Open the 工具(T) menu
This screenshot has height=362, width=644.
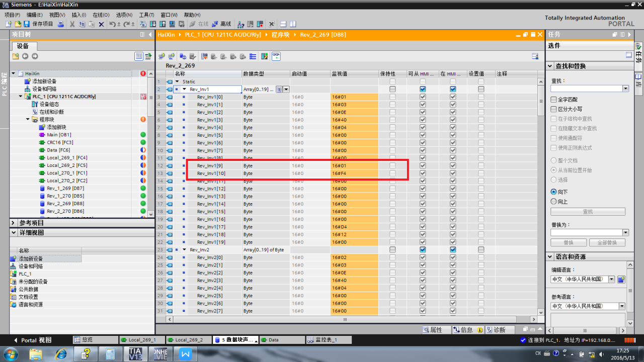(x=146, y=15)
